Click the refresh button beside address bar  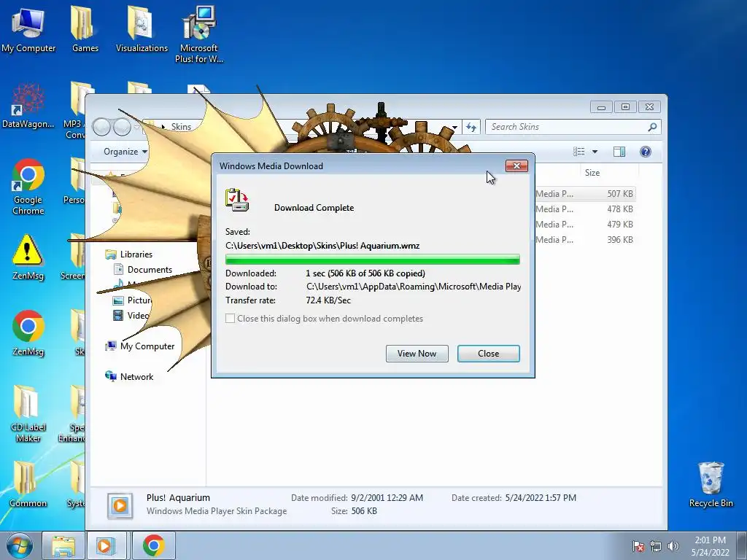[x=471, y=127]
